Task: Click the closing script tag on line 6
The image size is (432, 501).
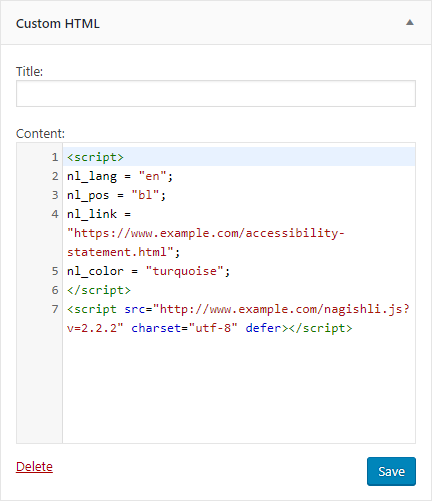Action: tap(99, 290)
